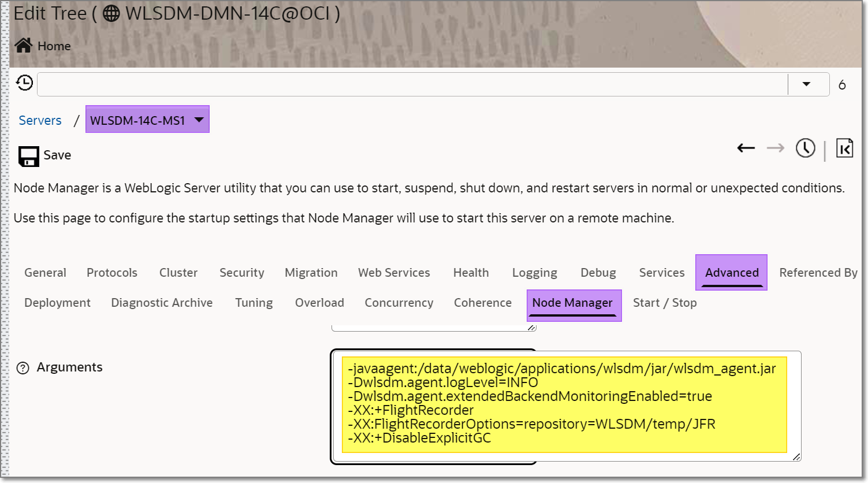Open the navigation history clock icon

[x=24, y=83]
